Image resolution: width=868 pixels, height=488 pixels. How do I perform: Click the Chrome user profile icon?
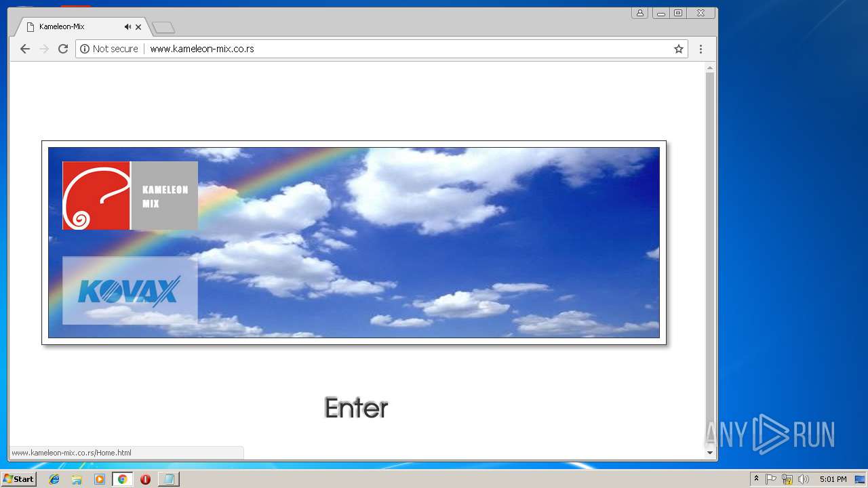[x=639, y=13]
